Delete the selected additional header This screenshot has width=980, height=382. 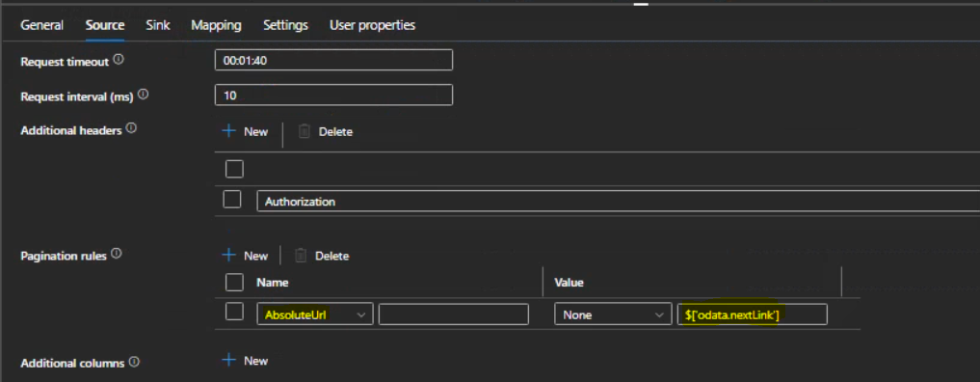pos(325,131)
